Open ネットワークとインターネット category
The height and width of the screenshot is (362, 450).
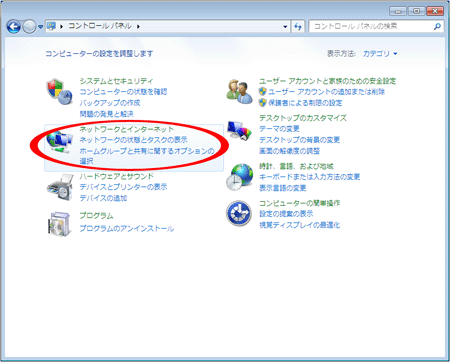pos(127,129)
